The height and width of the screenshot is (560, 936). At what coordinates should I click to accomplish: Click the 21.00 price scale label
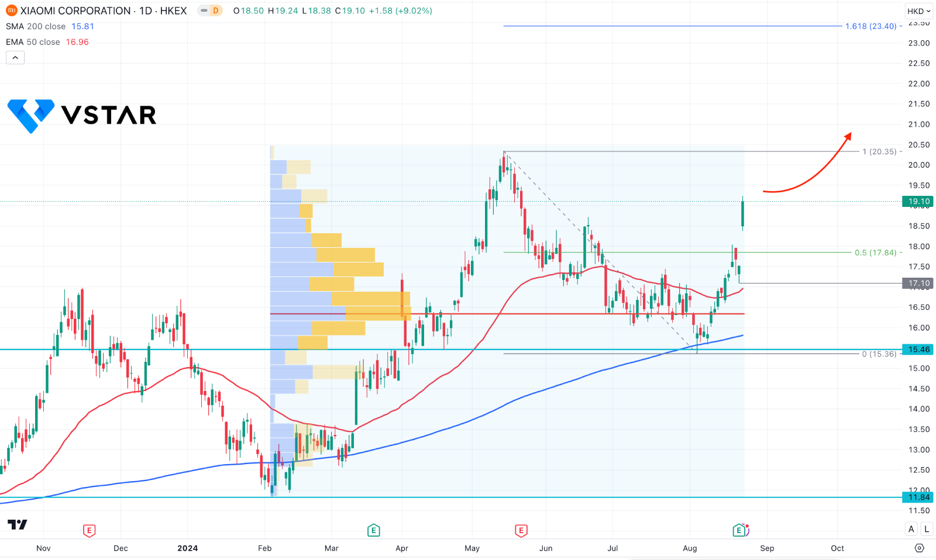point(918,124)
